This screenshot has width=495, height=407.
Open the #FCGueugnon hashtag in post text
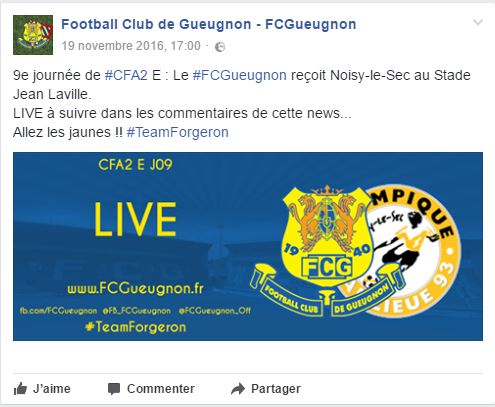pos(239,75)
